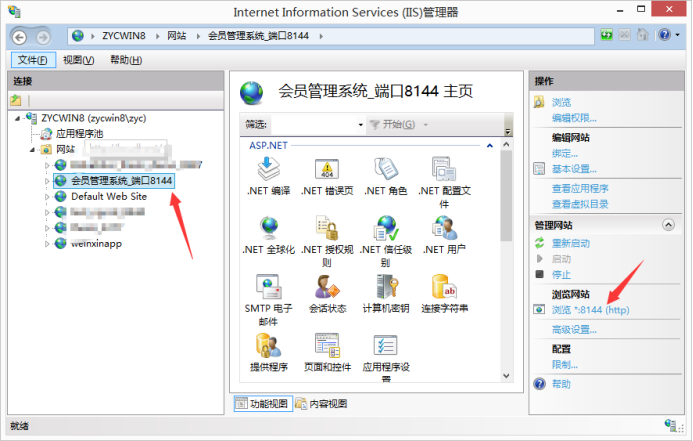693x441 pixels.
Task: Open the .NET 全球化 feature icon
Action: [x=268, y=228]
